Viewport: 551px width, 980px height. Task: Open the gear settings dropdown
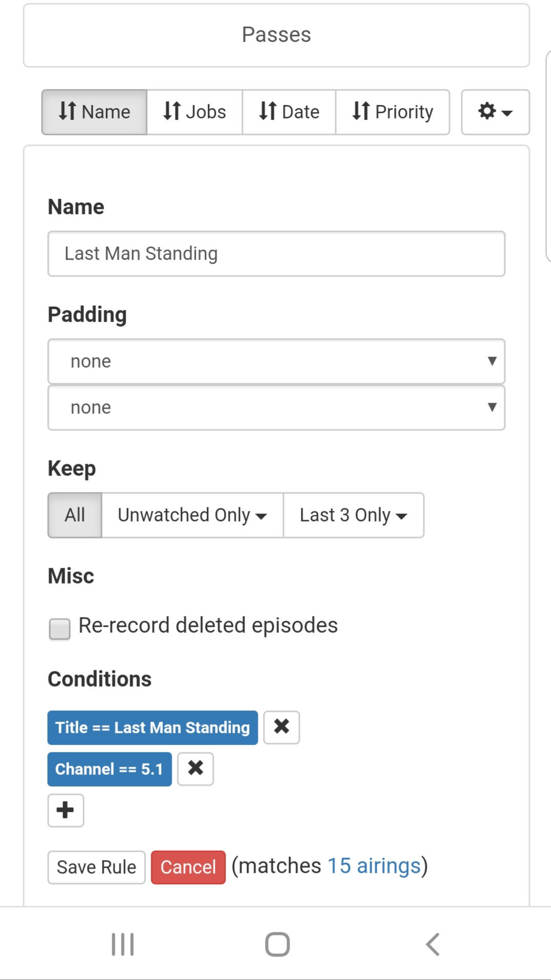(495, 112)
